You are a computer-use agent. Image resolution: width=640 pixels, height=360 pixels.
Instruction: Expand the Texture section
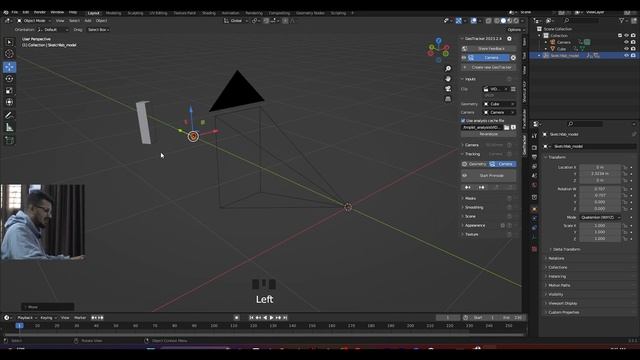471,234
